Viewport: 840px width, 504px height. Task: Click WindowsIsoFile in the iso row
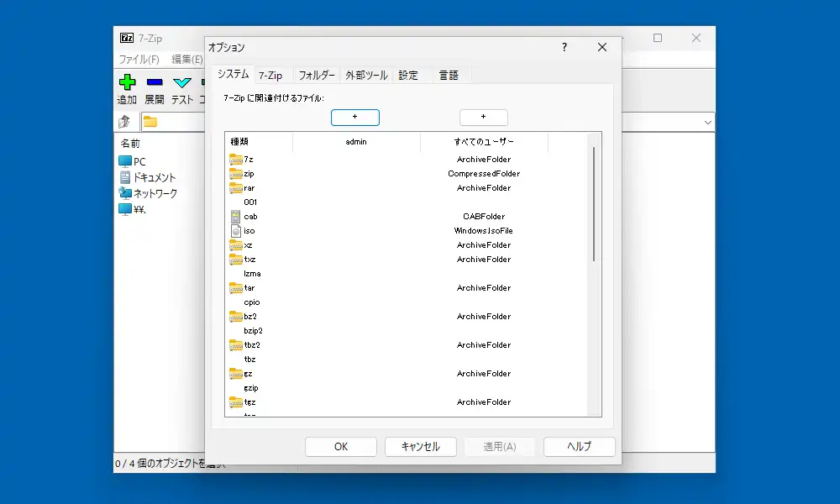coord(484,231)
